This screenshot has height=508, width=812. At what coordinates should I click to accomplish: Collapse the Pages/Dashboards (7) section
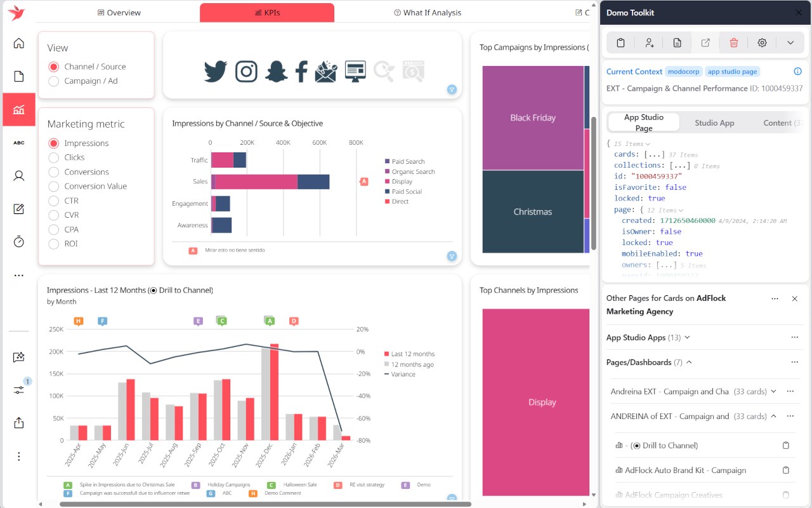(x=689, y=363)
